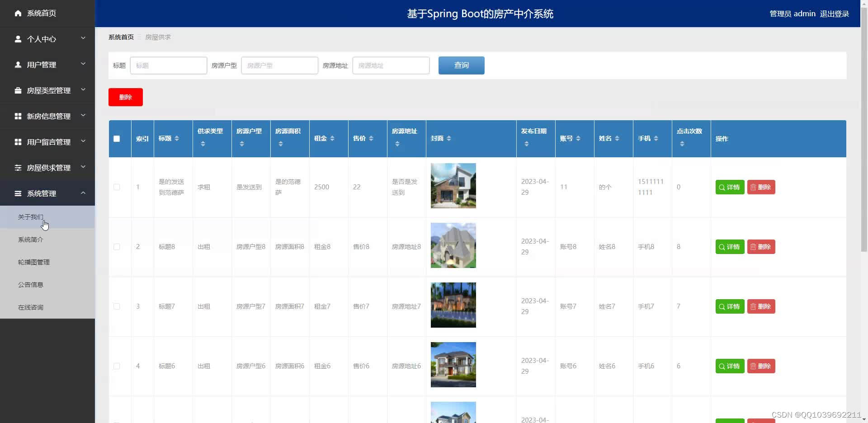868x423 pixels.
Task: Focus the 房源户型 search input field
Action: [280, 66]
